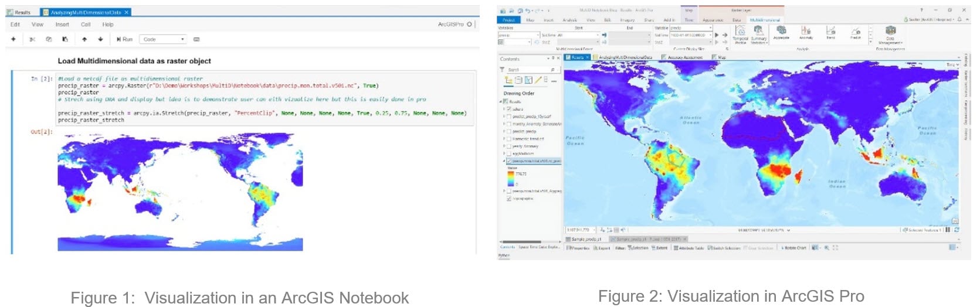Open the Appearance ribbon tab
This screenshot has height=307, width=980.
click(x=713, y=20)
